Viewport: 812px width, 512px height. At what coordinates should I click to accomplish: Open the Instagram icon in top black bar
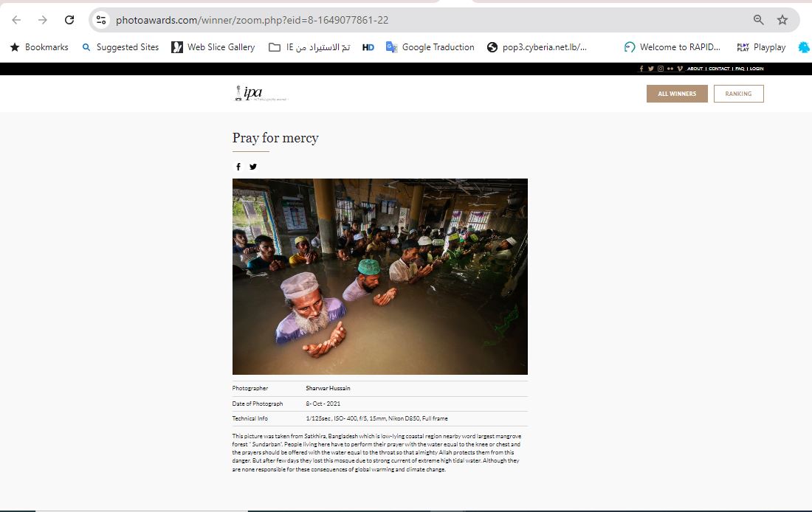661,69
